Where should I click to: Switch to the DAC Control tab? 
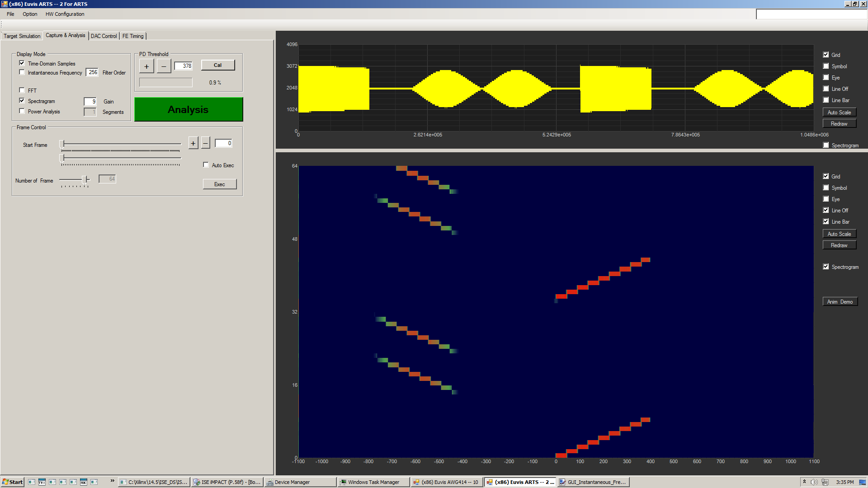(104, 36)
